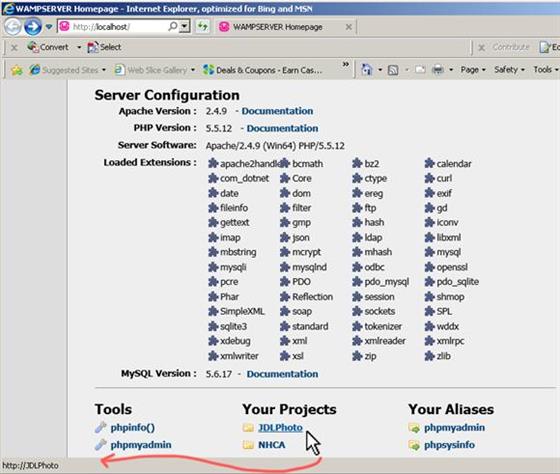Click the Select toolbar button
Screen dimensions: 560x474
click(104, 47)
